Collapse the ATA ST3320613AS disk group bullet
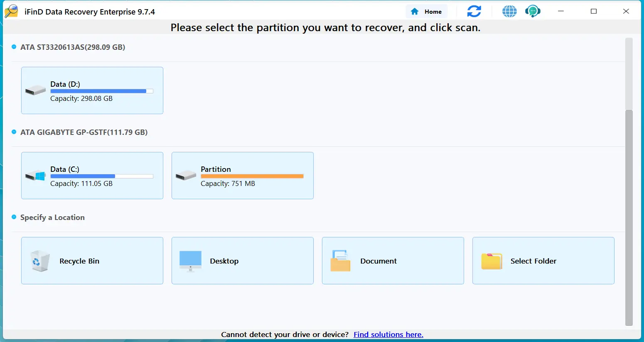644x342 pixels. coord(14,47)
